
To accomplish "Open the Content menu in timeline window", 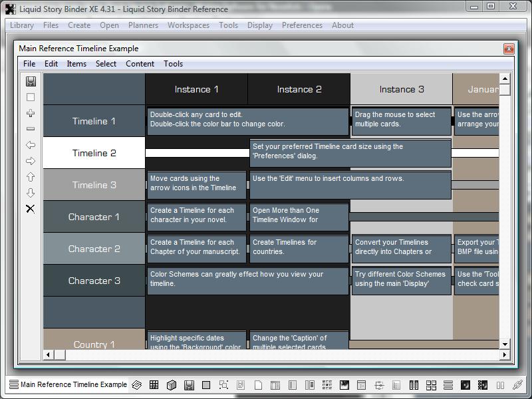I will coord(140,64).
